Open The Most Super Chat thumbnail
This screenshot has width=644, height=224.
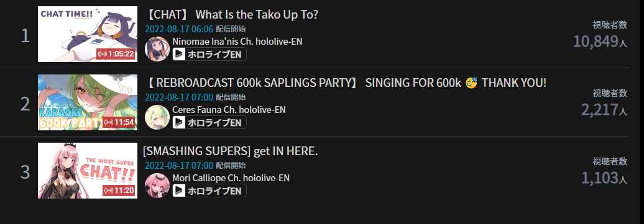(x=88, y=171)
